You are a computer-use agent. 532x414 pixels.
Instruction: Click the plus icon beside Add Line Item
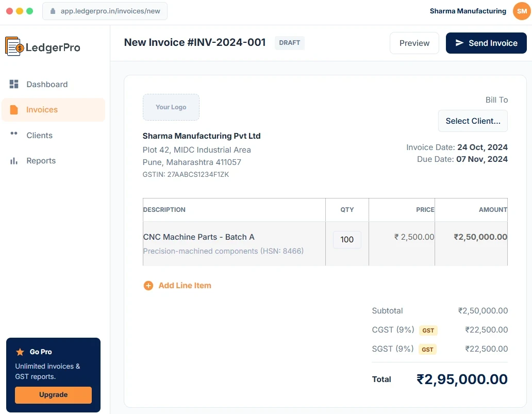pyautogui.click(x=148, y=286)
